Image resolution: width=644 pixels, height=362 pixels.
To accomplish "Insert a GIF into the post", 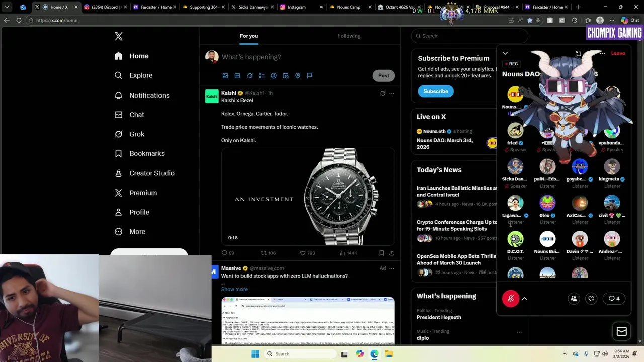I will [x=237, y=75].
